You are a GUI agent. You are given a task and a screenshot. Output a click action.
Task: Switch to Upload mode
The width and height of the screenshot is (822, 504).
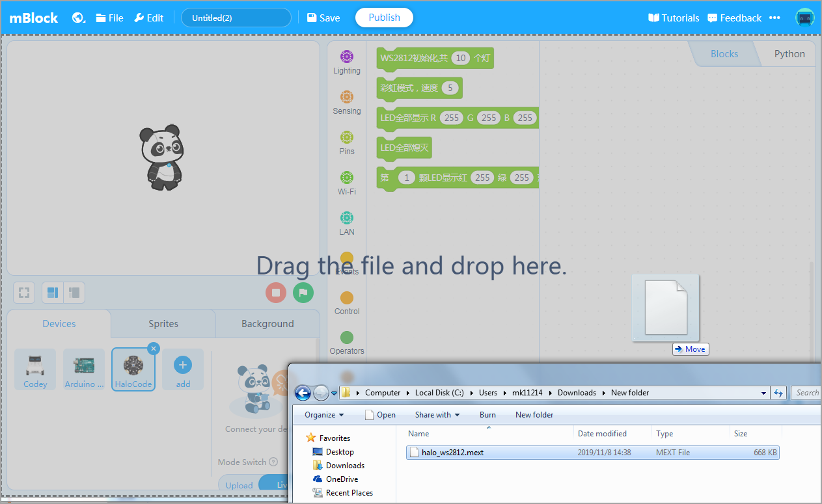point(239,485)
